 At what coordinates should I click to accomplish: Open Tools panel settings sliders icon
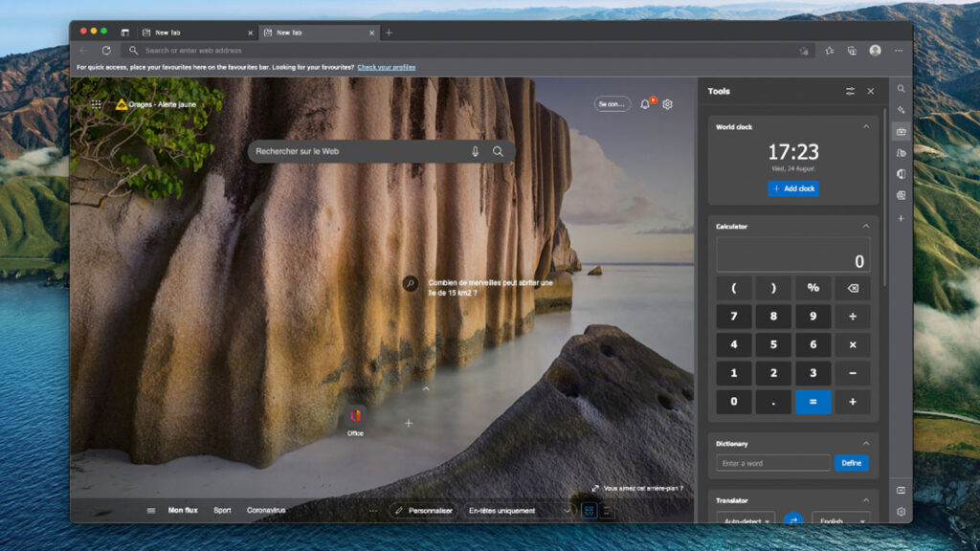[850, 91]
